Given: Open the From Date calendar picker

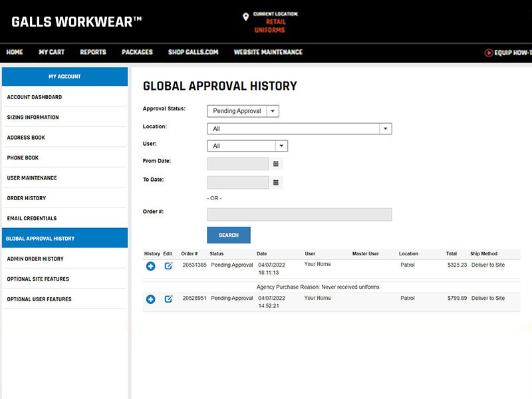Looking at the screenshot, I should click(277, 164).
